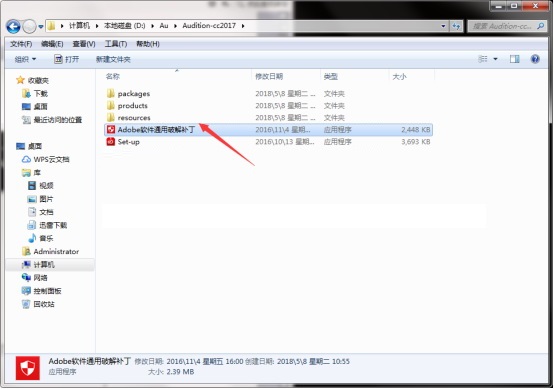This screenshot has height=389, width=554.
Task: Click the magnifier icon in search box
Action: pyautogui.click(x=540, y=26)
